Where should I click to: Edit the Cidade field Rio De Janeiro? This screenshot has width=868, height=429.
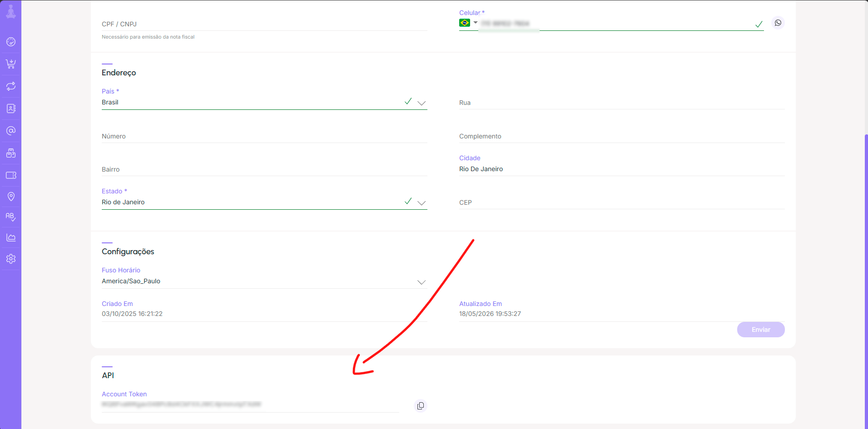click(x=622, y=169)
